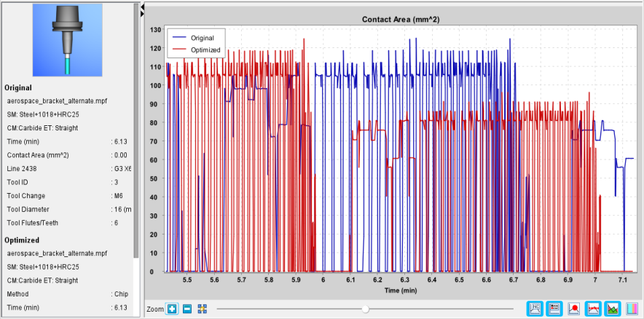Click the Original section heading
This screenshot has height=319, width=644.
pos(18,88)
